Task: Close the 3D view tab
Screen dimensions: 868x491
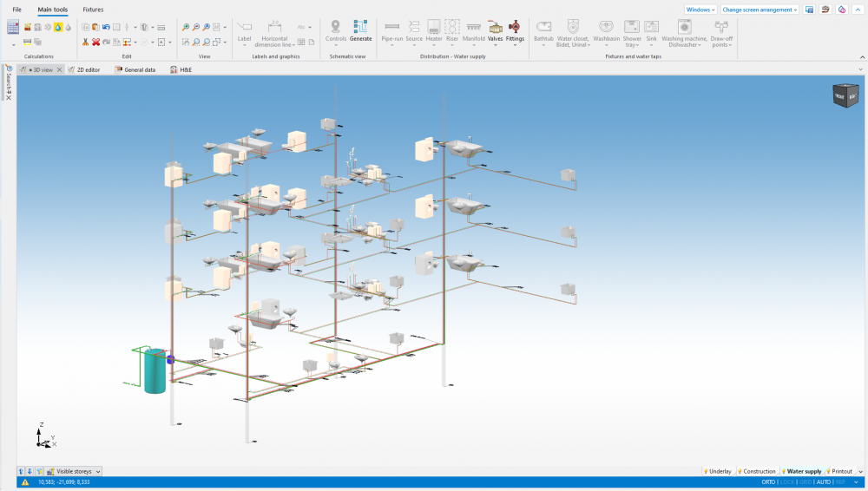Action: [x=59, y=69]
